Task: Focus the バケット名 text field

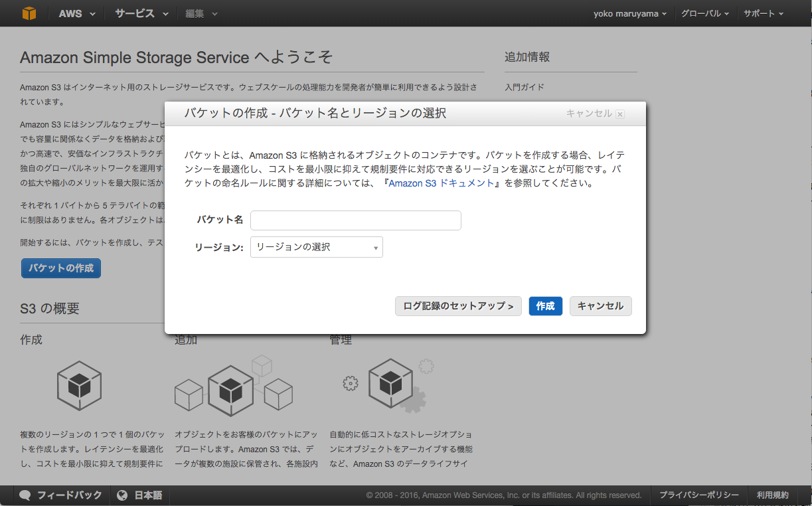Action: tap(356, 220)
